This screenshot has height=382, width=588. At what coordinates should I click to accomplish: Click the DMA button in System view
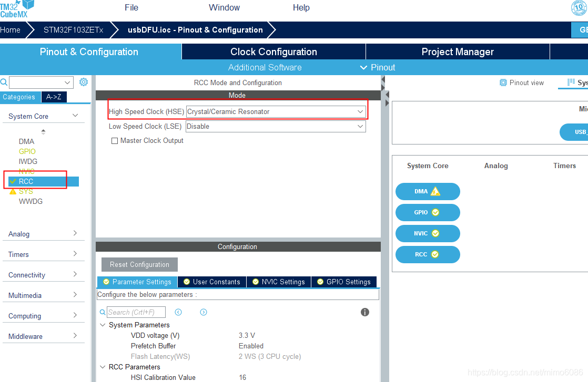click(428, 191)
